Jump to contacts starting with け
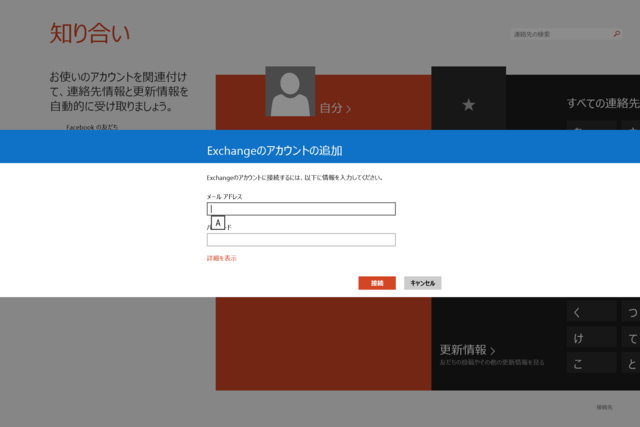 (x=591, y=338)
